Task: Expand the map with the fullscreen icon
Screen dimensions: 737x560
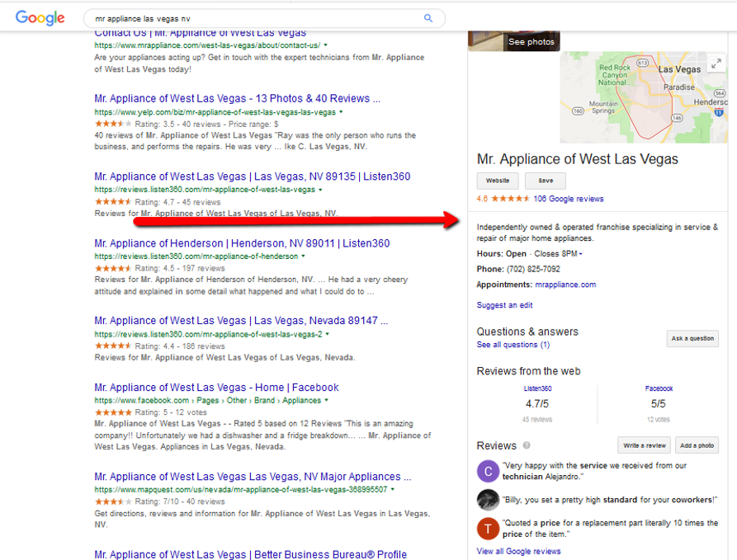Action: 716,63
